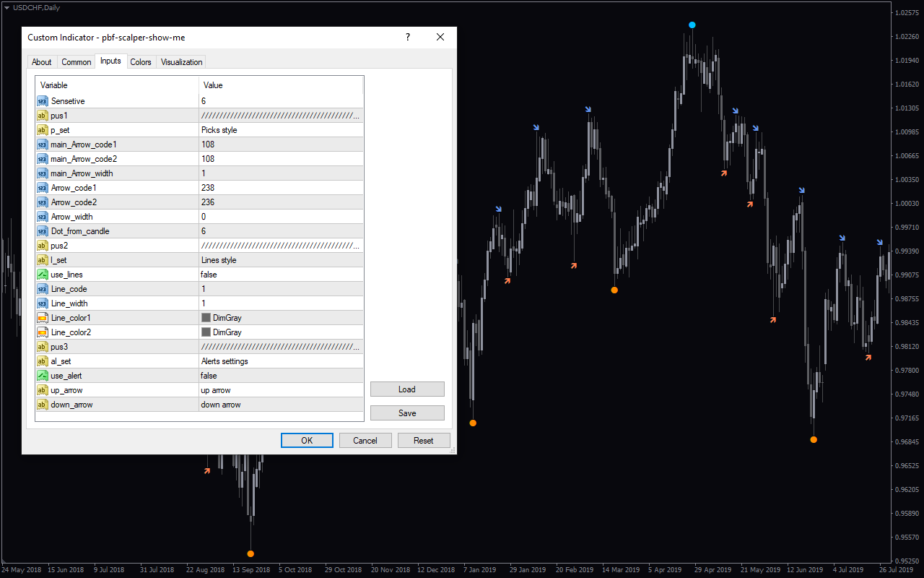Click the 1.02575 price axis label
Image resolution: width=924 pixels, height=578 pixels.
coord(907,13)
